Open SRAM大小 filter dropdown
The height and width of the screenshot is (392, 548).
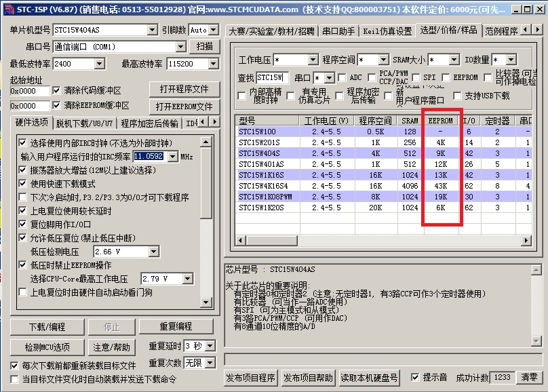(x=454, y=60)
